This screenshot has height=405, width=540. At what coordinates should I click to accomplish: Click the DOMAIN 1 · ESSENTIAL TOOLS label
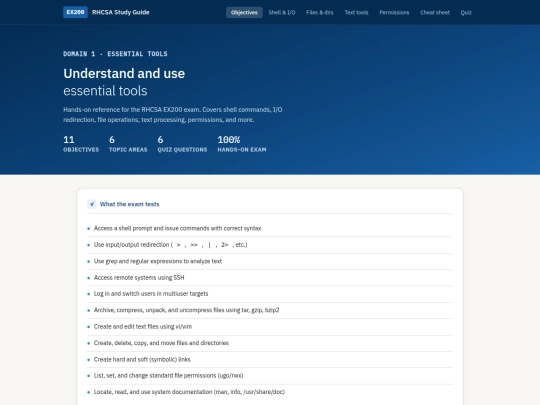[x=115, y=54]
